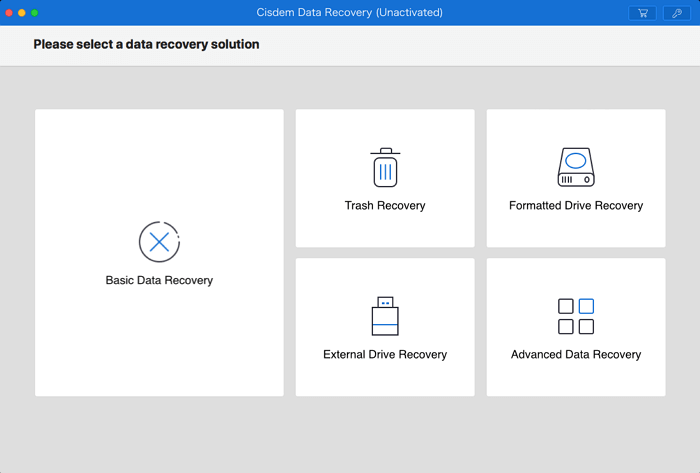Maximize the window with the green button
Viewport: 700px width, 473px height.
[x=35, y=13]
